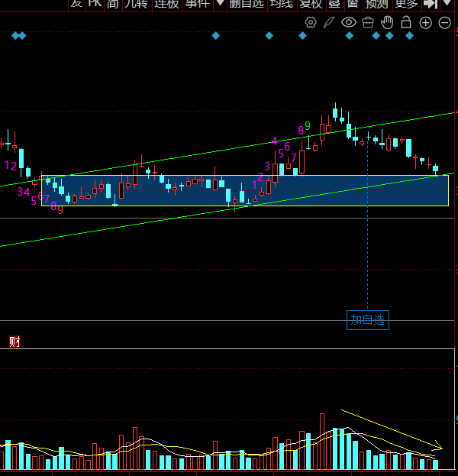Toggle the chart lock icon
This screenshot has height=476, width=458.
pyautogui.click(x=406, y=22)
